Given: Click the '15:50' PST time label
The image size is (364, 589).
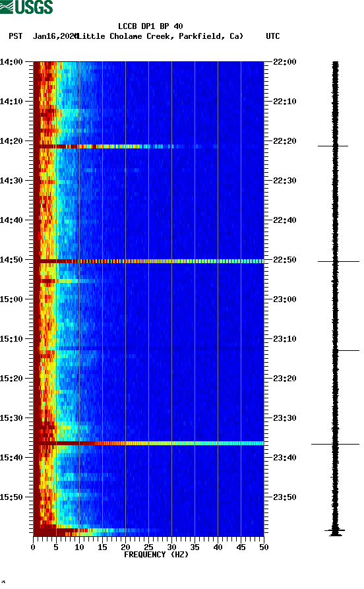Looking at the screenshot, I should 11,497.
